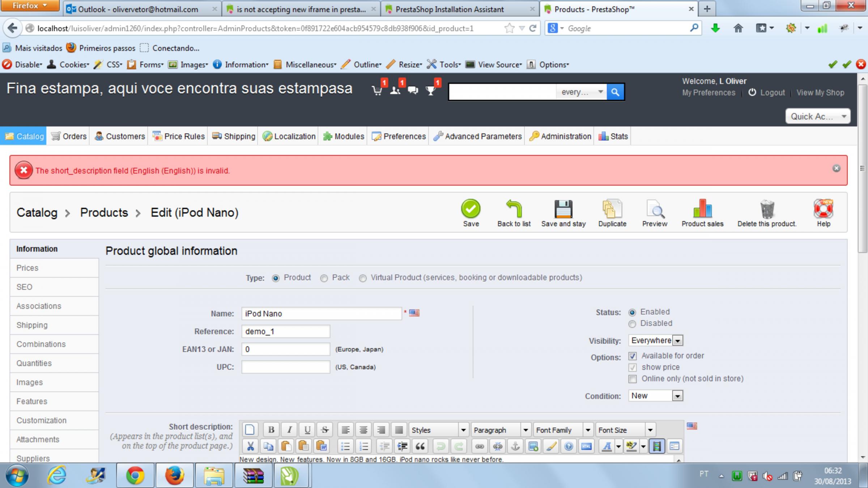Set Status to Disabled
Viewport: 868px width, 488px height.
[632, 324]
